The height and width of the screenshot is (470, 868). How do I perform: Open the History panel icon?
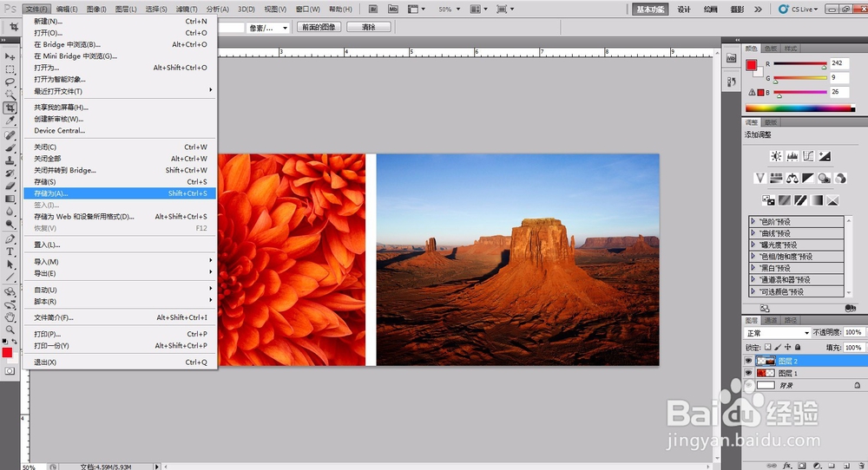(731, 82)
